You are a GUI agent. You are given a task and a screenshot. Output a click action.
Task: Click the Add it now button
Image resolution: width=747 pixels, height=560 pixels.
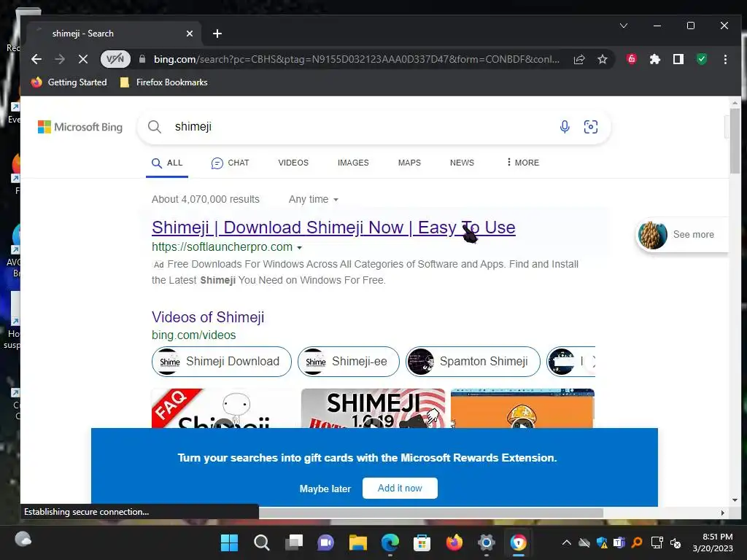(x=400, y=488)
